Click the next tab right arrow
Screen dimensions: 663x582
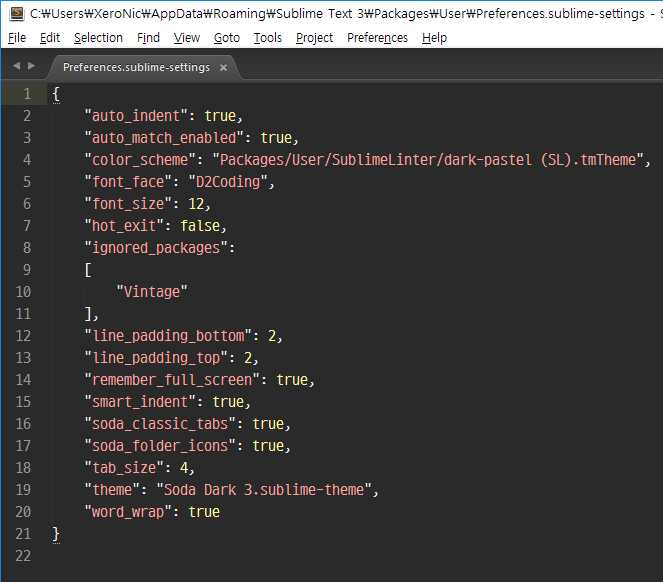[x=31, y=66]
